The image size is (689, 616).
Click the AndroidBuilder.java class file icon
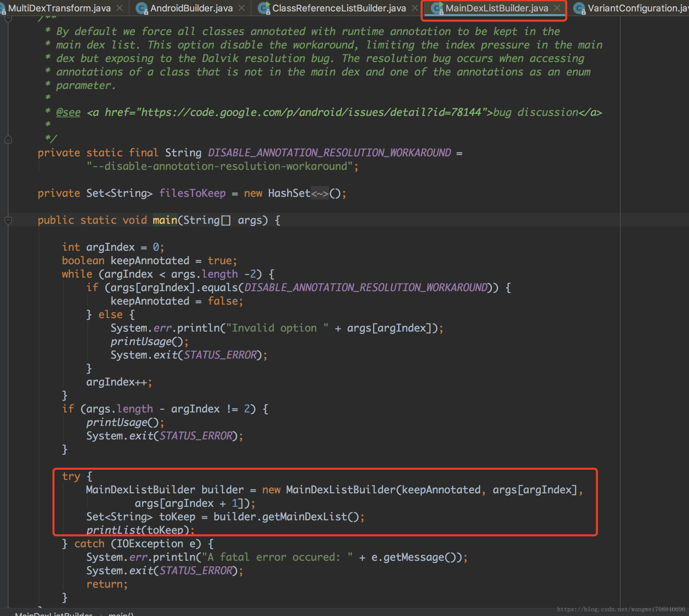pos(142,8)
